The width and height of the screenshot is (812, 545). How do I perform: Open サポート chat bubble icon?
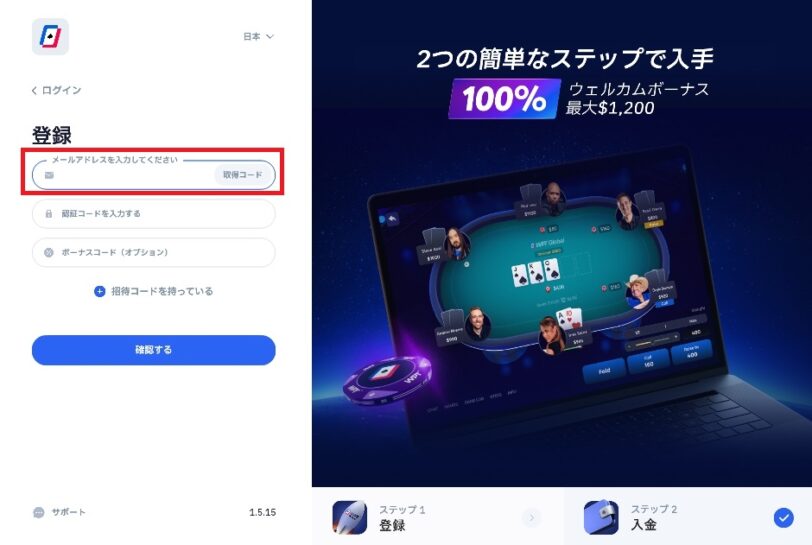tap(38, 512)
